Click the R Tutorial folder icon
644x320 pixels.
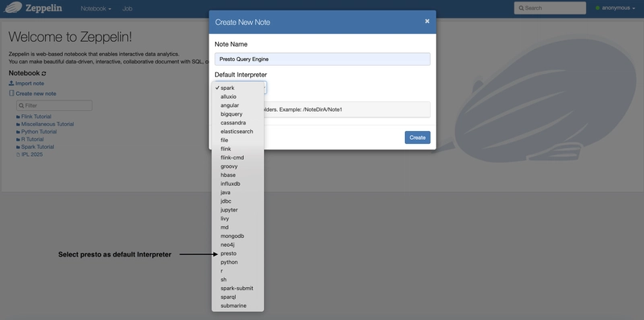point(18,139)
